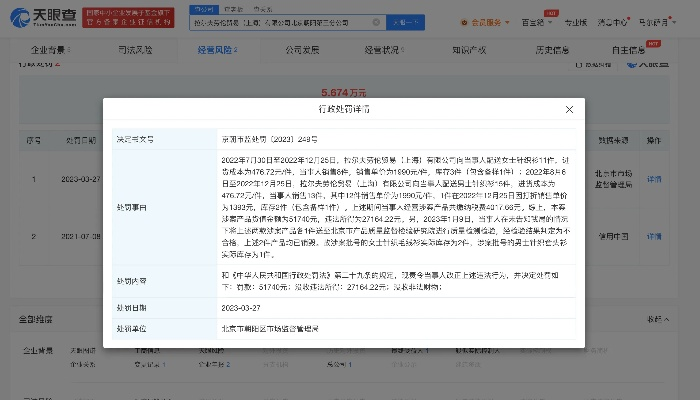Clear the search box with the X icon

point(376,22)
